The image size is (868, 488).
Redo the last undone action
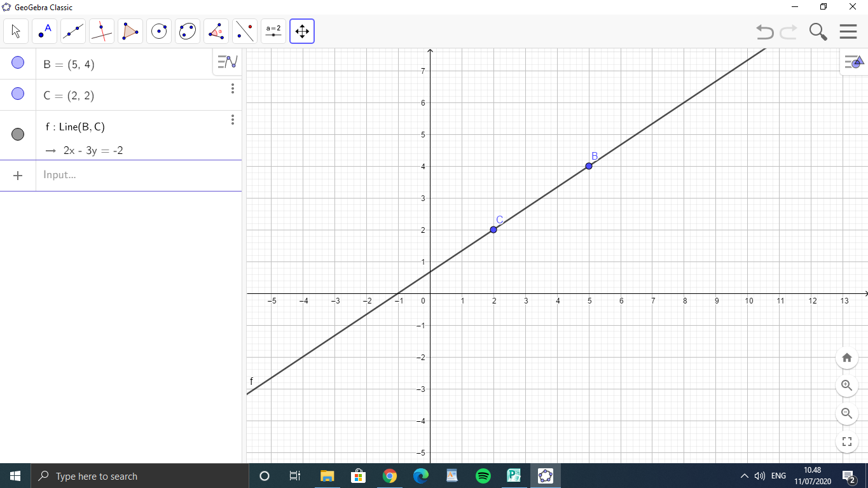pyautogui.click(x=789, y=31)
